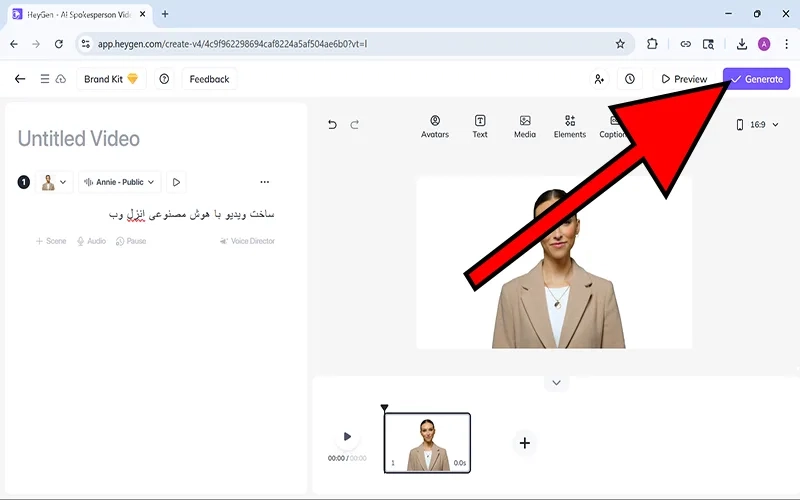Click the Generate button
The width and height of the screenshot is (800, 500).
(x=757, y=79)
